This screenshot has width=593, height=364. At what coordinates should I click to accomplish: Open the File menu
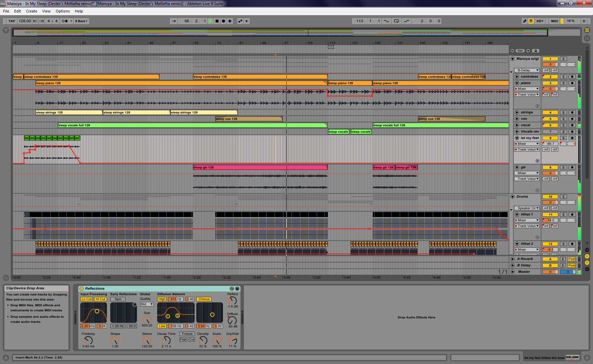(x=6, y=11)
